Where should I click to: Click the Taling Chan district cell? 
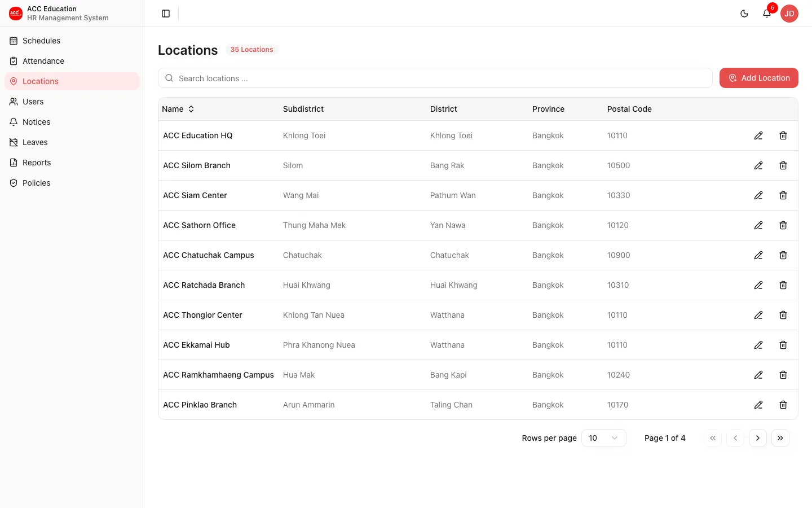pyautogui.click(x=451, y=405)
